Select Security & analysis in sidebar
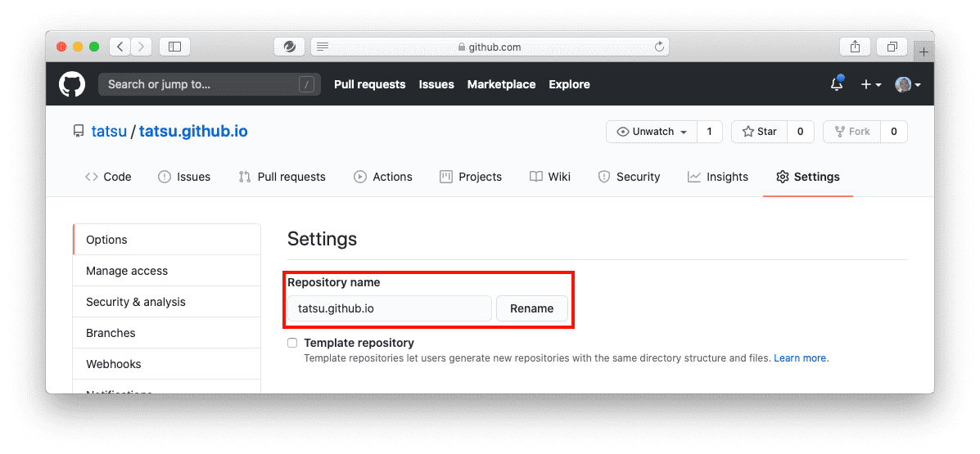 click(x=167, y=302)
